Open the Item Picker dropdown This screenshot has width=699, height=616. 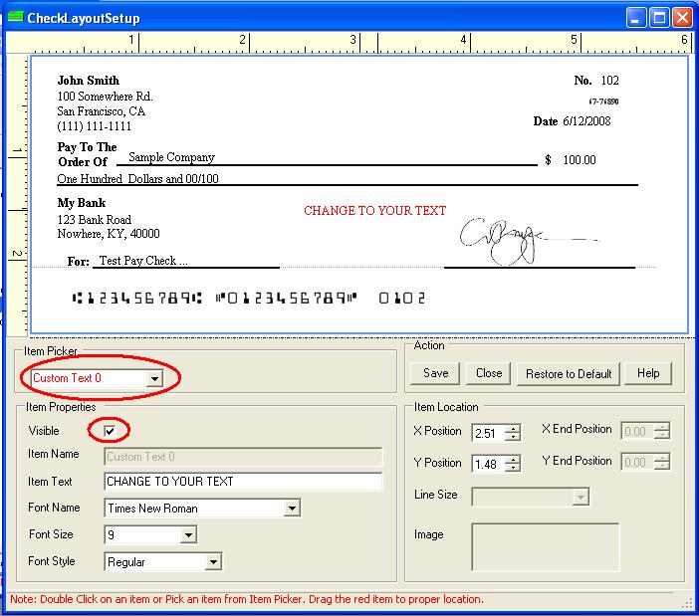tap(153, 379)
